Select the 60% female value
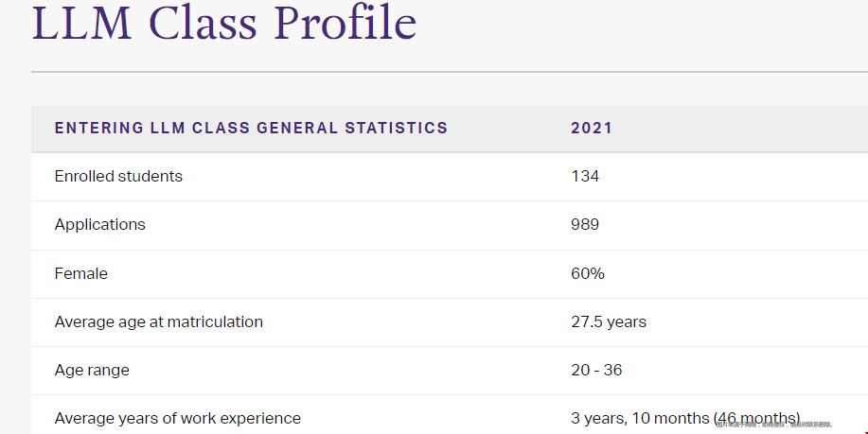 588,273
